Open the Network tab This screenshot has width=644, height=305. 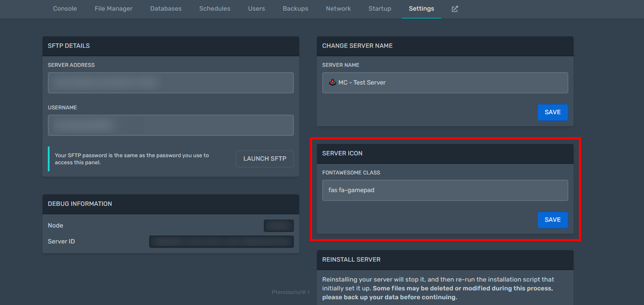[338, 8]
